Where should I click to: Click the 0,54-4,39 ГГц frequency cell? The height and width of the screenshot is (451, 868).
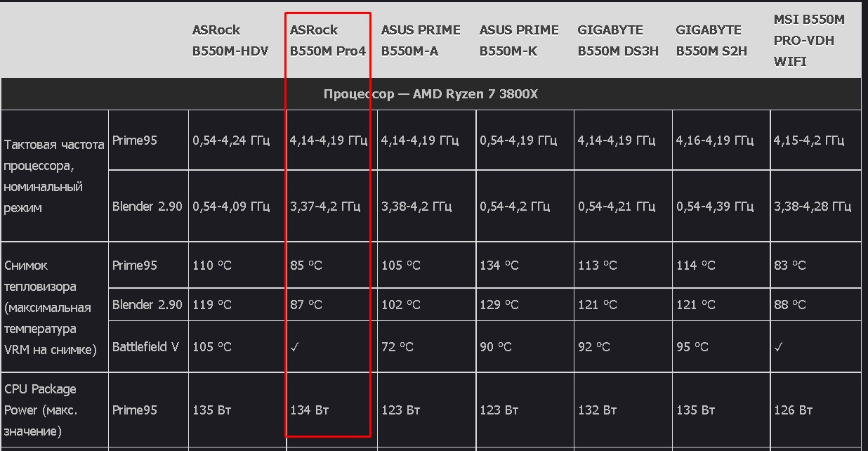[715, 207]
